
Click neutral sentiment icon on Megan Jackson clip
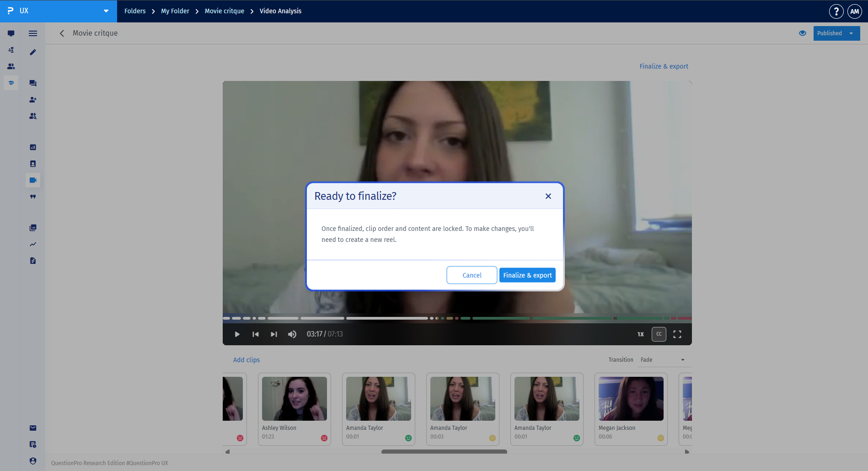click(x=661, y=438)
